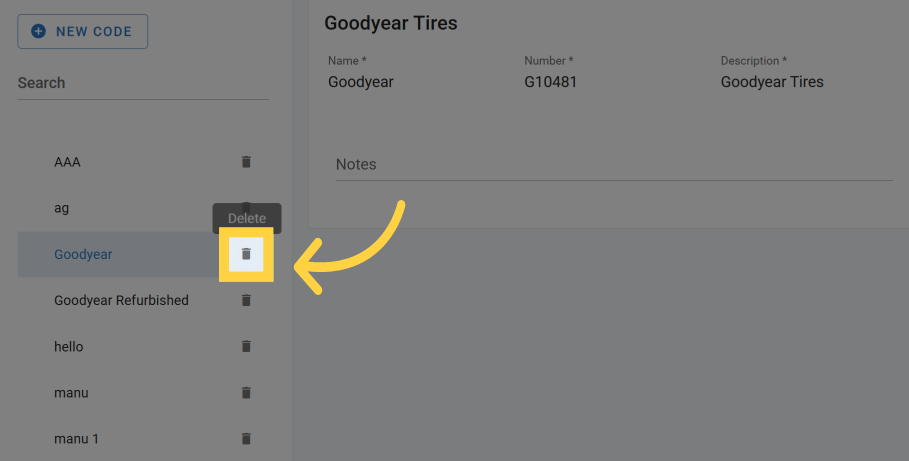Open the ag code entry
909x461 pixels.
click(x=62, y=208)
